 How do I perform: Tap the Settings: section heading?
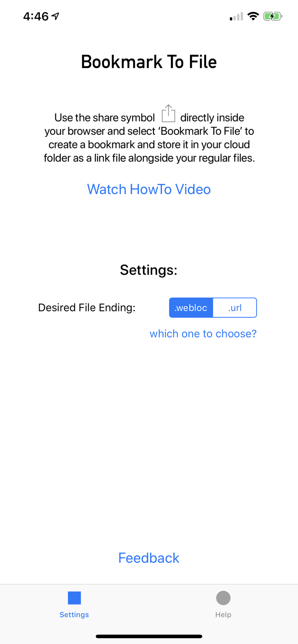coord(149,270)
